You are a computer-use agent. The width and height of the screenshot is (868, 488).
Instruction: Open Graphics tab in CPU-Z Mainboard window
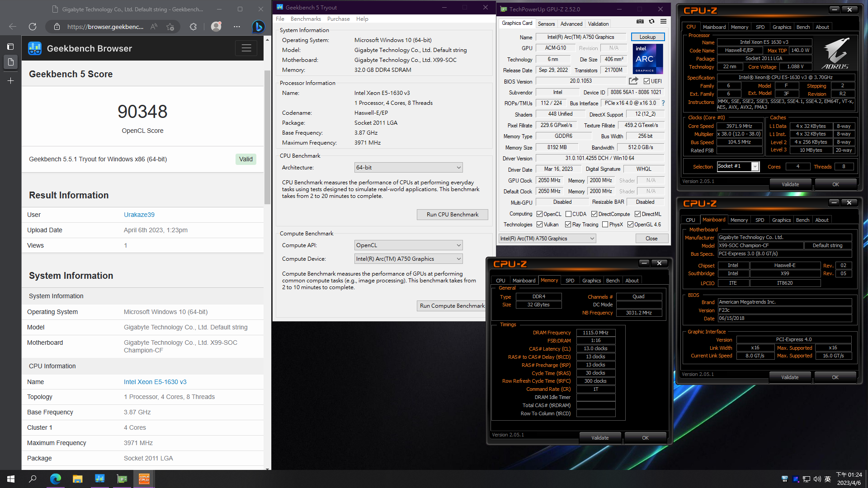(x=781, y=220)
